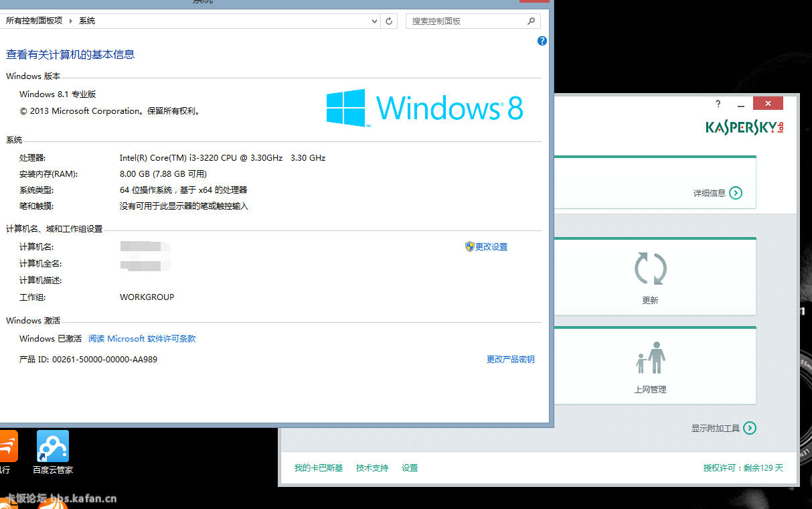
Task: Click 64 位操作系统 system type text
Action: click(x=183, y=190)
